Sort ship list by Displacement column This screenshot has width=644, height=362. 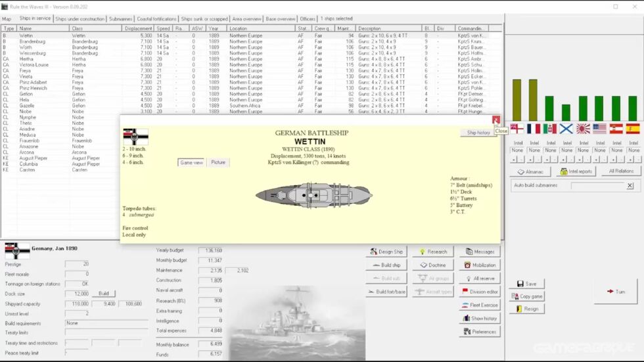[137, 29]
